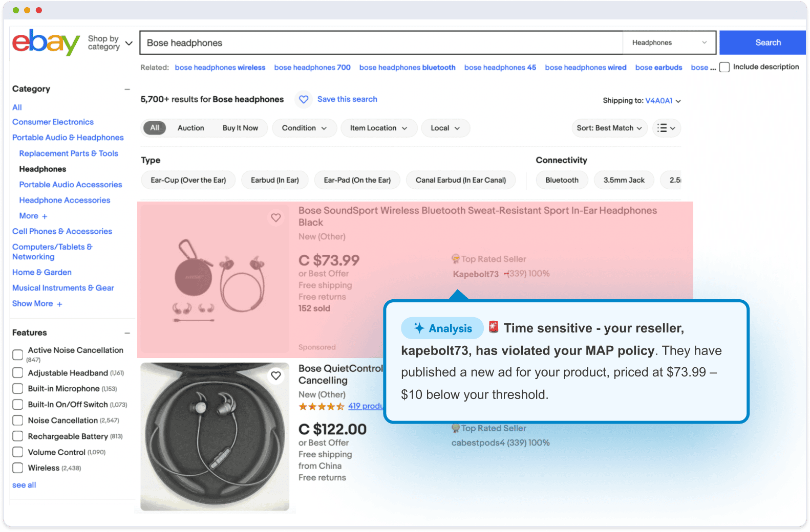810x532 pixels.
Task: Open Computers/Tablets & Networking category
Action: [52, 252]
